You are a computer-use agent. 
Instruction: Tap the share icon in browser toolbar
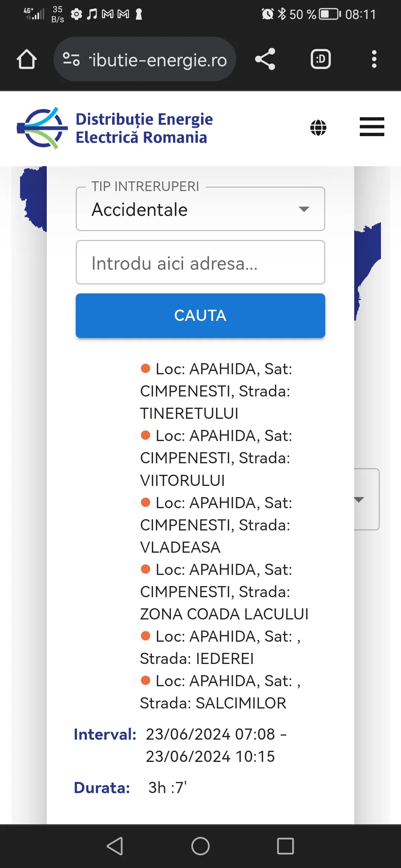(x=265, y=59)
